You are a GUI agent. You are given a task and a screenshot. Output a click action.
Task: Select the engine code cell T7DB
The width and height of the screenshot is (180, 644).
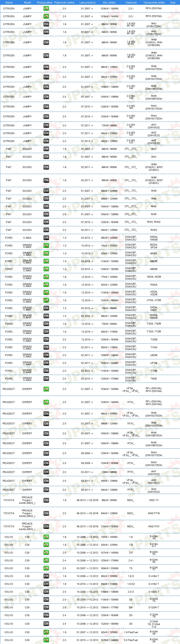154,371
